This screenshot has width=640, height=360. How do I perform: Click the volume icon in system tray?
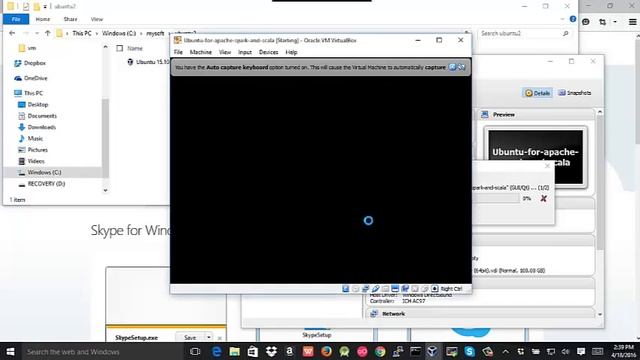[x=565, y=351]
